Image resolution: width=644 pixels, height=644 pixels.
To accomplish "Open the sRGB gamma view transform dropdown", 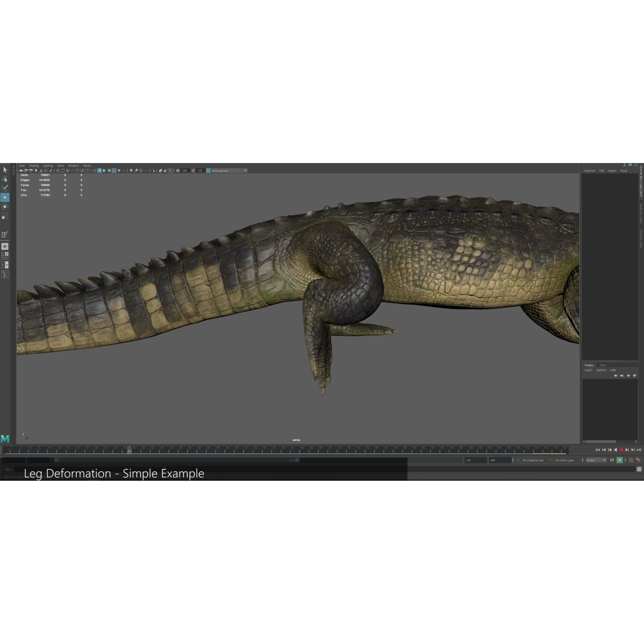I will [x=229, y=171].
